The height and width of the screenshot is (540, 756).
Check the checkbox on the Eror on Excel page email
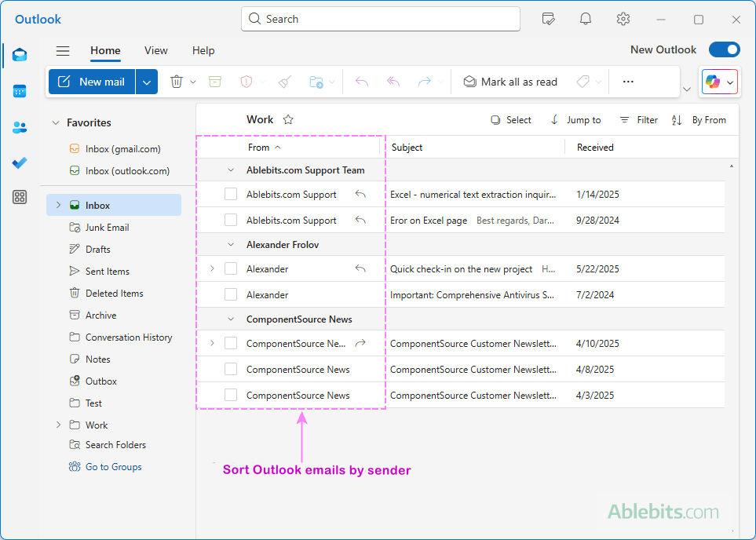coord(230,220)
